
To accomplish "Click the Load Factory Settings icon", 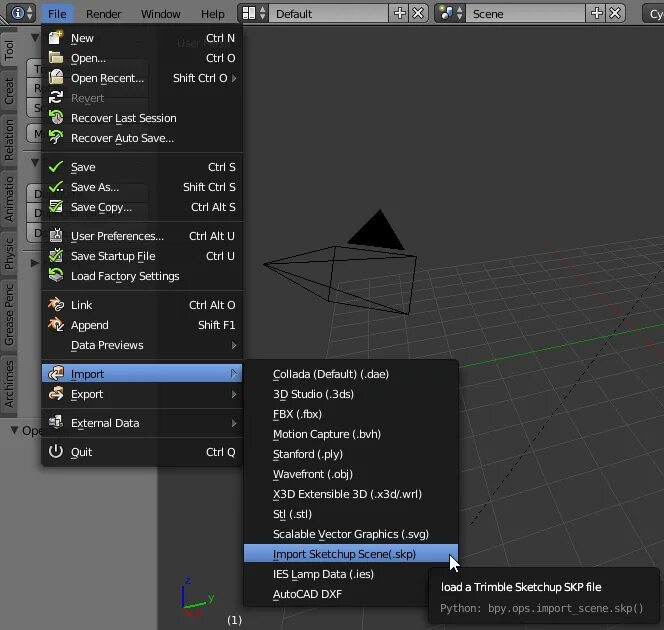I will pos(55,276).
